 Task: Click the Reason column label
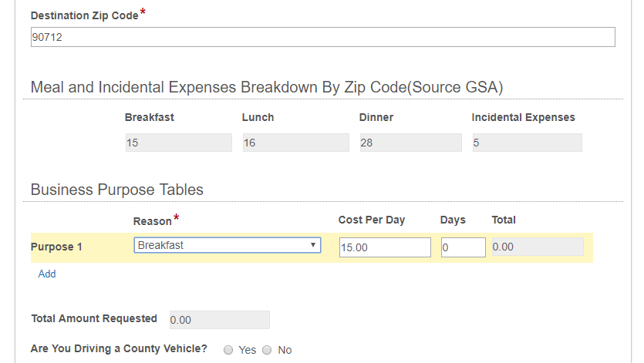153,221
